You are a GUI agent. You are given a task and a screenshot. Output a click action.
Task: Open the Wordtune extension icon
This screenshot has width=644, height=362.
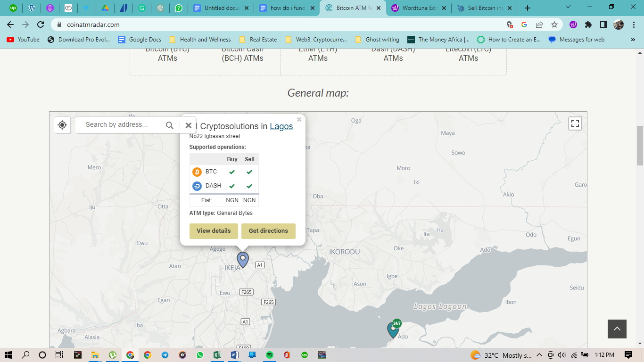coord(573,25)
